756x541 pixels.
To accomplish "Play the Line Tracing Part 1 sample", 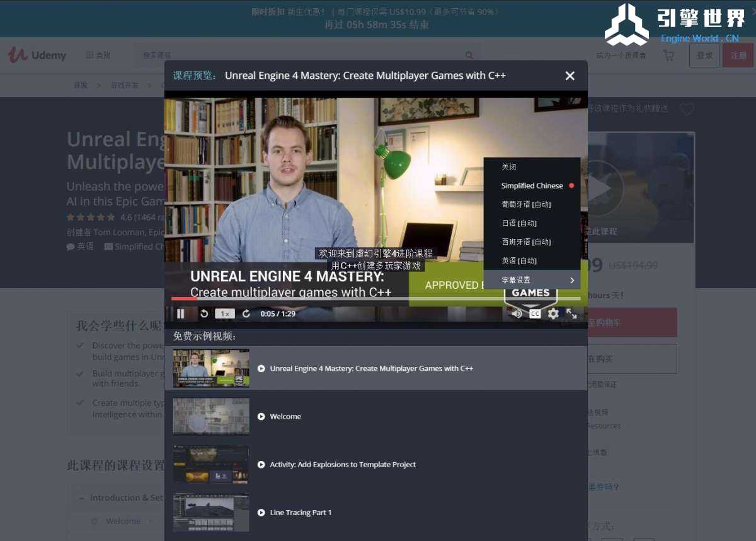I will tap(376, 513).
